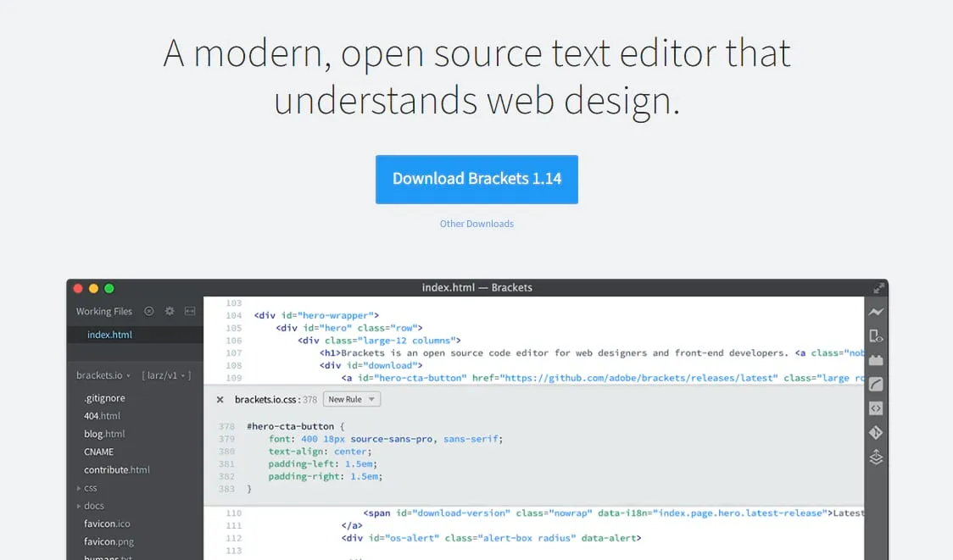Open the Working Files settings gear
Screen dimensions: 953x560
[x=169, y=311]
